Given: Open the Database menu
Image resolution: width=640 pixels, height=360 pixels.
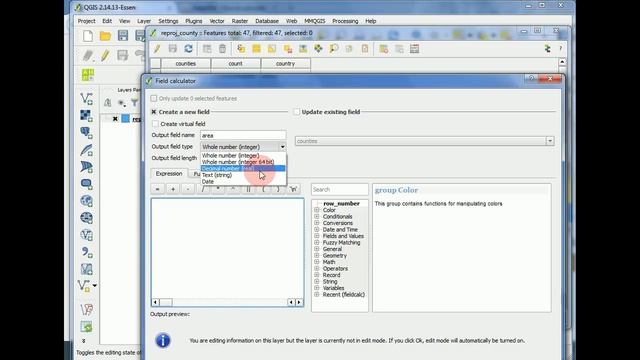Looking at the screenshot, I should click(x=267, y=21).
